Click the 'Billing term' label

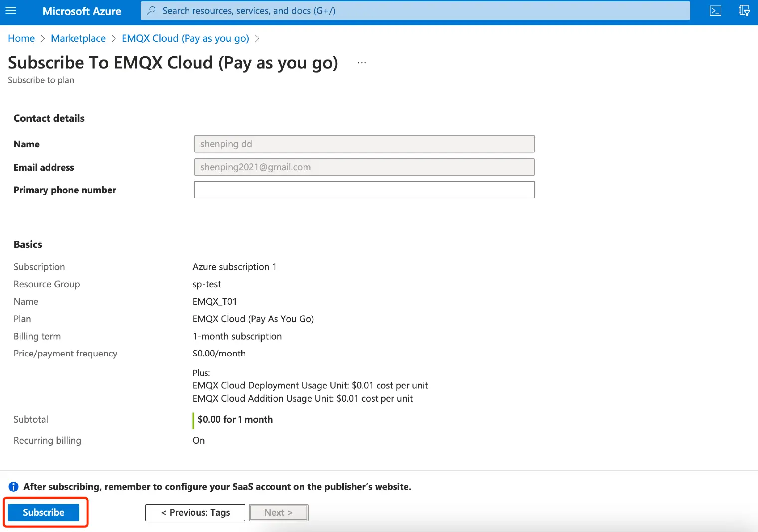[x=37, y=336]
